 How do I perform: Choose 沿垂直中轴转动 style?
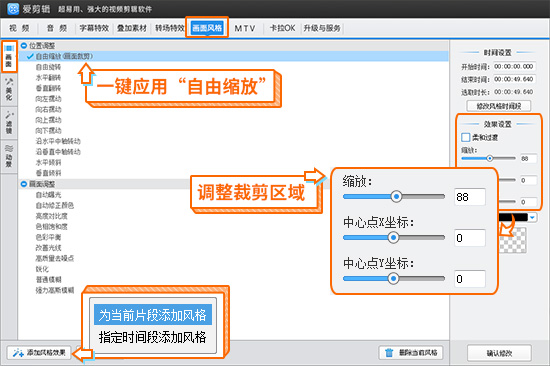[x=58, y=152]
